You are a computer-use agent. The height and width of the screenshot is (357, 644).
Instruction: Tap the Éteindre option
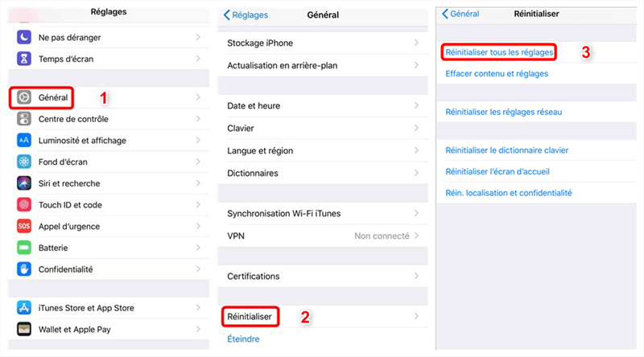click(x=243, y=339)
